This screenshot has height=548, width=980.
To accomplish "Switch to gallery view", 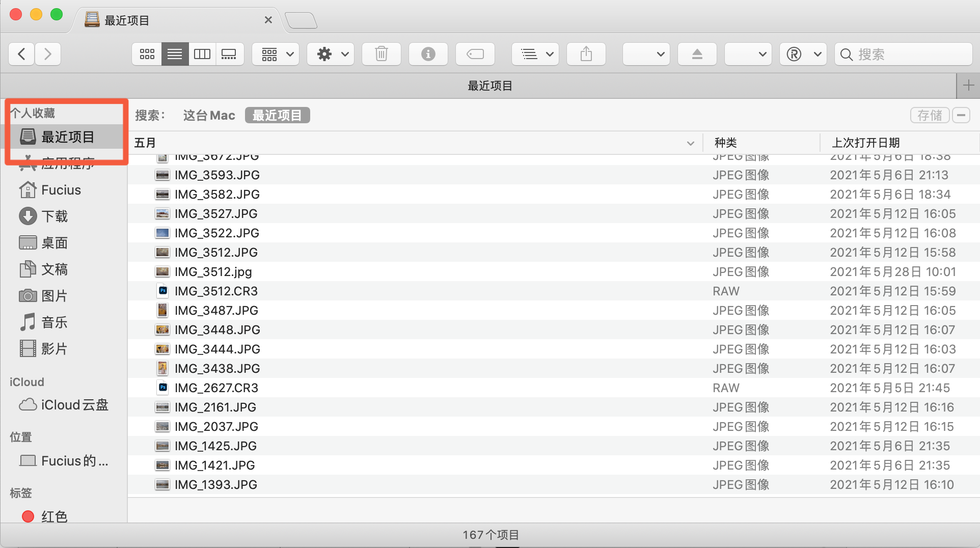I will click(x=229, y=54).
